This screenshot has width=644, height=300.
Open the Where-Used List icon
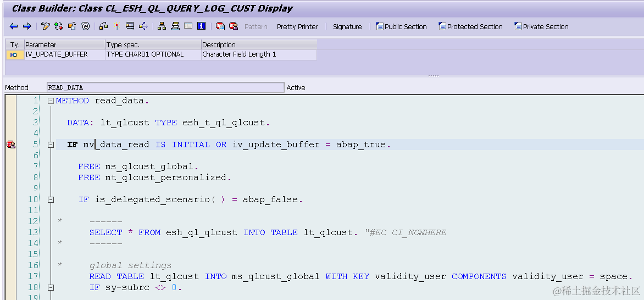click(x=143, y=26)
